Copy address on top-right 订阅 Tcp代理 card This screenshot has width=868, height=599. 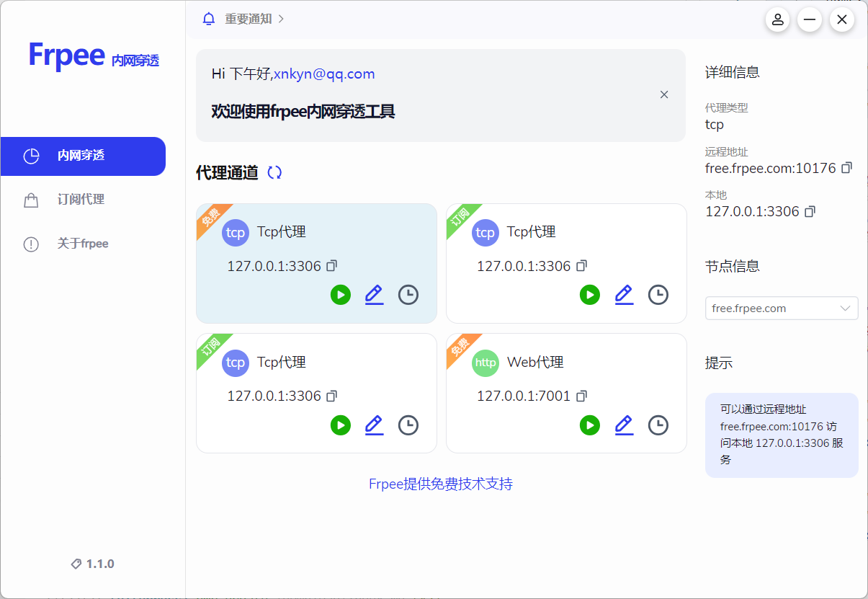582,266
